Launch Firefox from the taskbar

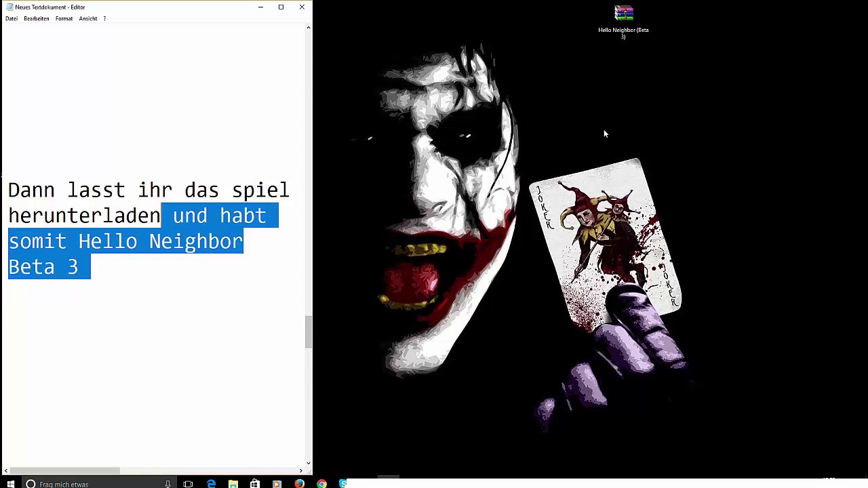299,484
